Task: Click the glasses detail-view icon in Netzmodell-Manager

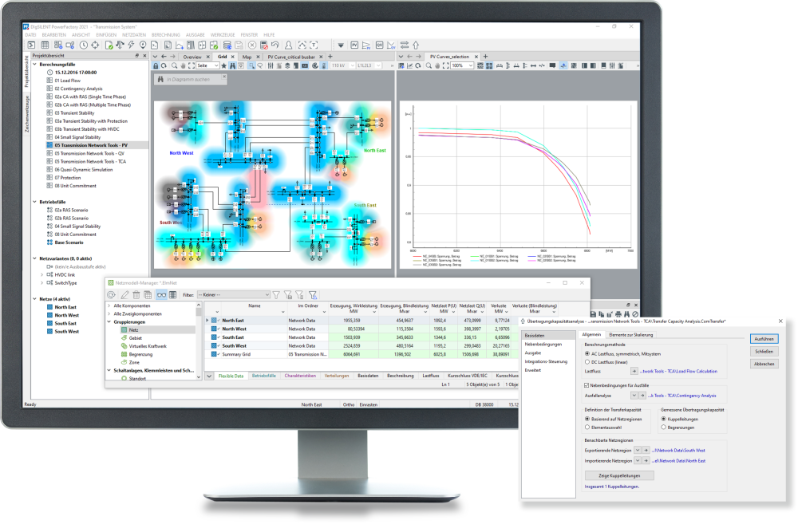Action: (x=161, y=295)
